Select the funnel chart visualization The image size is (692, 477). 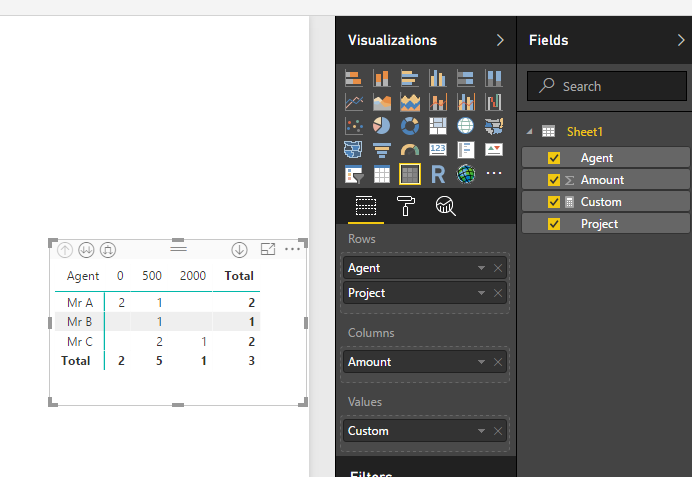(x=382, y=150)
